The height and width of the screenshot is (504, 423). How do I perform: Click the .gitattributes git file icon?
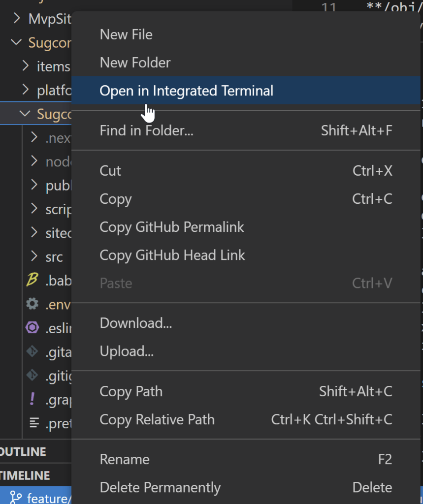click(33, 351)
